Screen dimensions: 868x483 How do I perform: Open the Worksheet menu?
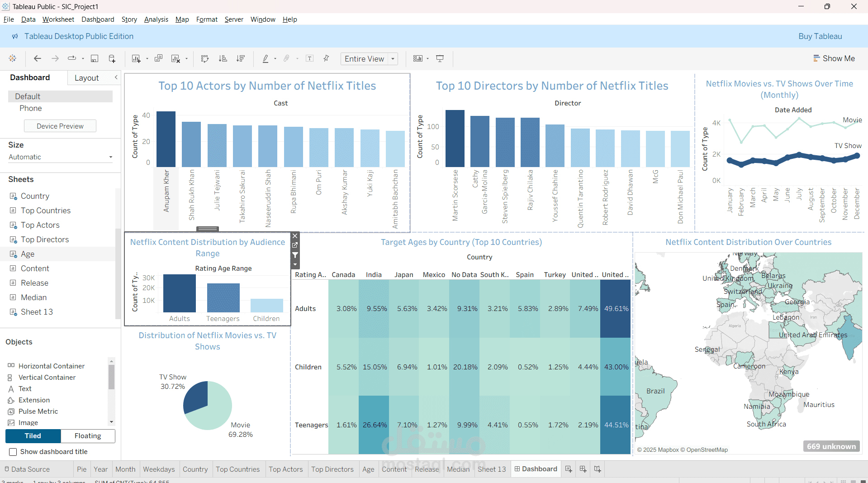tap(58, 19)
